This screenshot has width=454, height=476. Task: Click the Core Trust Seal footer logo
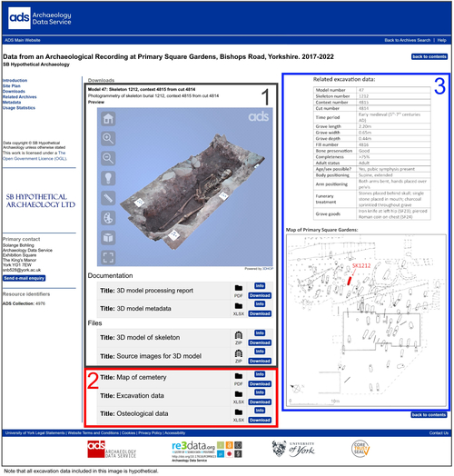pyautogui.click(x=360, y=449)
